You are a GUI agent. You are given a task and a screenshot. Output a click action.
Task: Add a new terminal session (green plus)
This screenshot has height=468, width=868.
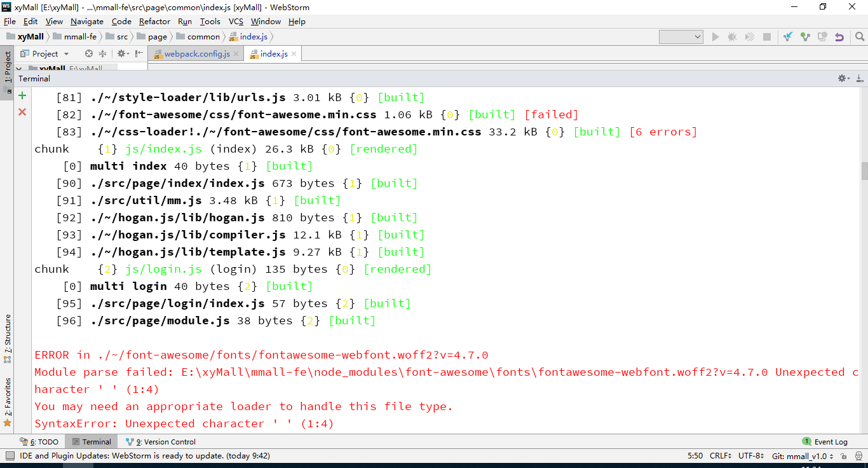pos(22,95)
